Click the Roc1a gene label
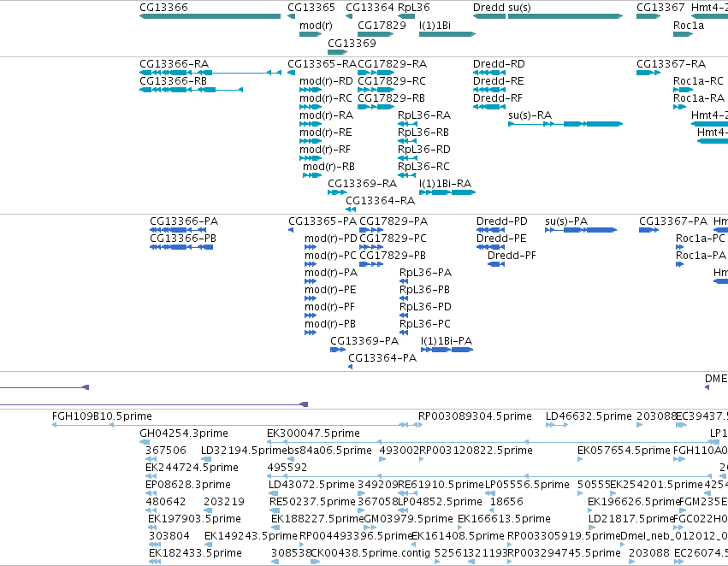Image resolution: width=728 pixels, height=566 pixels. pyautogui.click(x=688, y=25)
